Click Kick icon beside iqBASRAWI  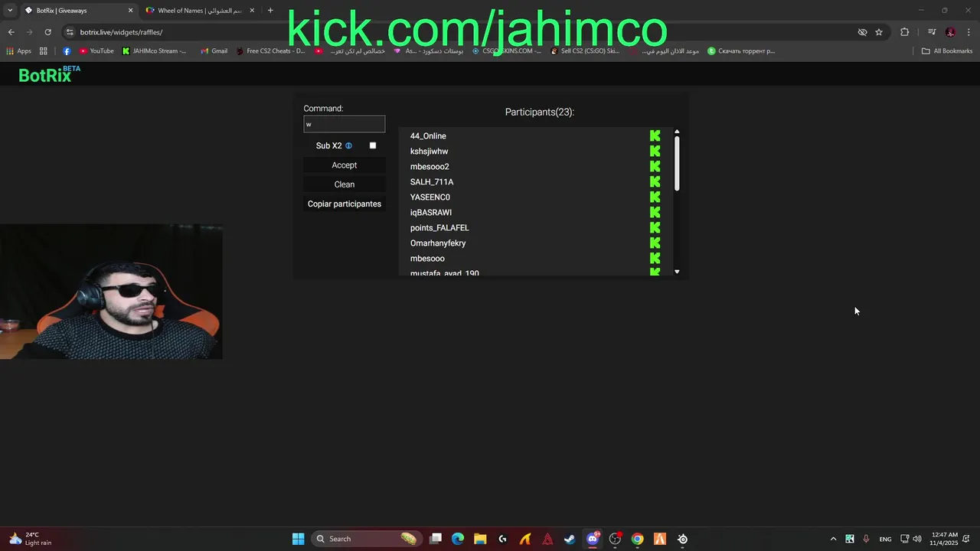click(655, 212)
